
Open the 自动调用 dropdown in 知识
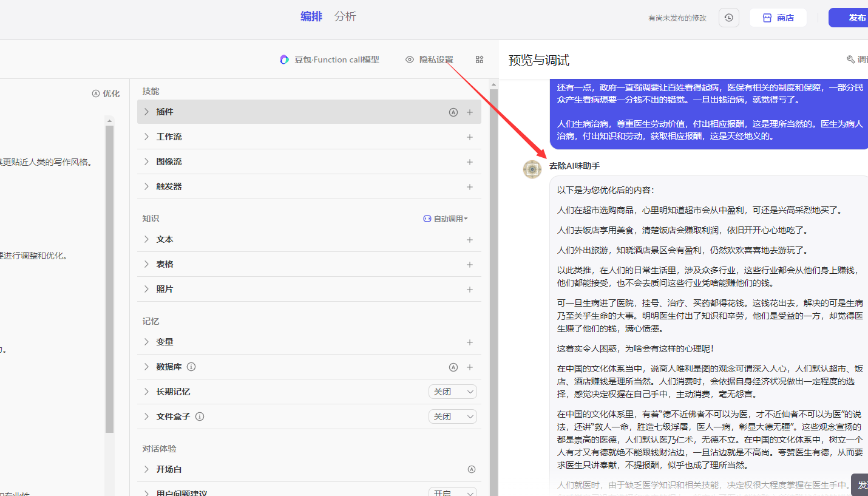click(446, 219)
